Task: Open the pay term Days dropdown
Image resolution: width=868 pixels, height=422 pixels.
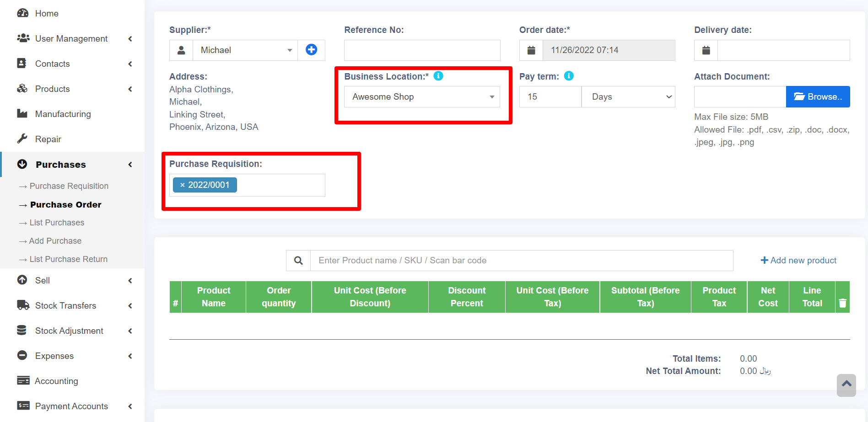Action: pyautogui.click(x=628, y=97)
